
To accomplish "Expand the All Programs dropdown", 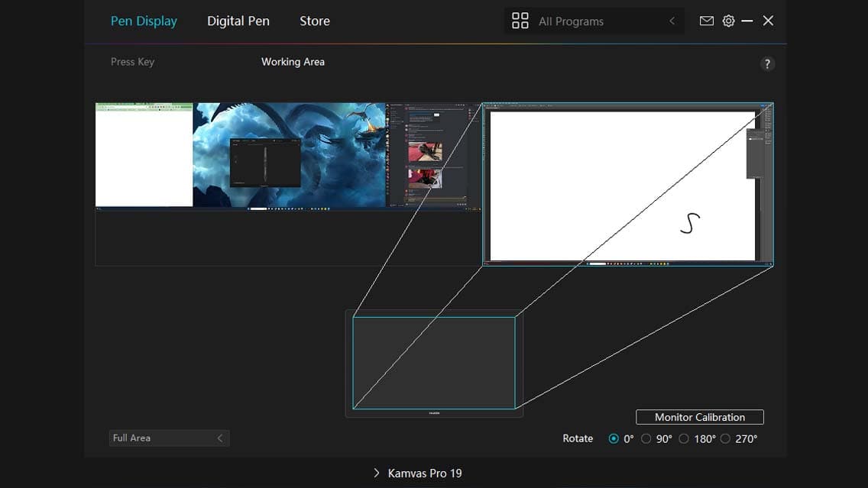I will pos(671,21).
